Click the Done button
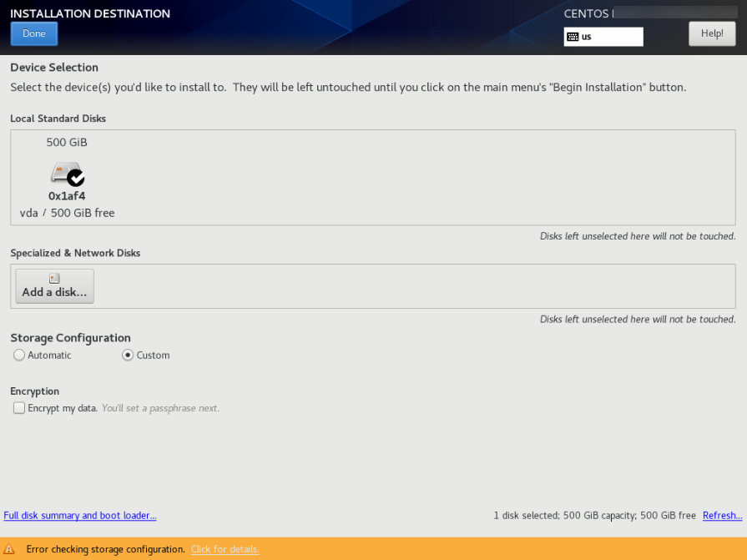Image resolution: width=747 pixels, height=560 pixels. click(x=34, y=34)
